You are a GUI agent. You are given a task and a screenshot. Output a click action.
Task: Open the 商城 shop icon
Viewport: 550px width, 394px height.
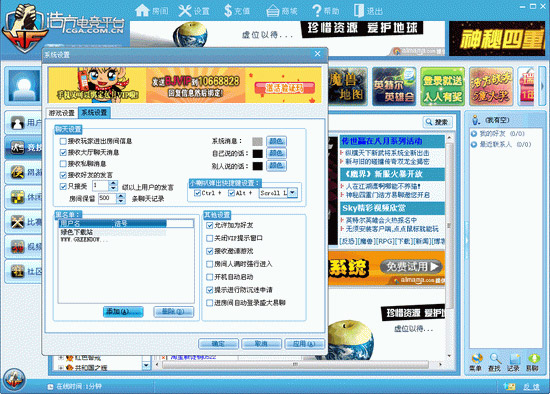click(x=273, y=11)
